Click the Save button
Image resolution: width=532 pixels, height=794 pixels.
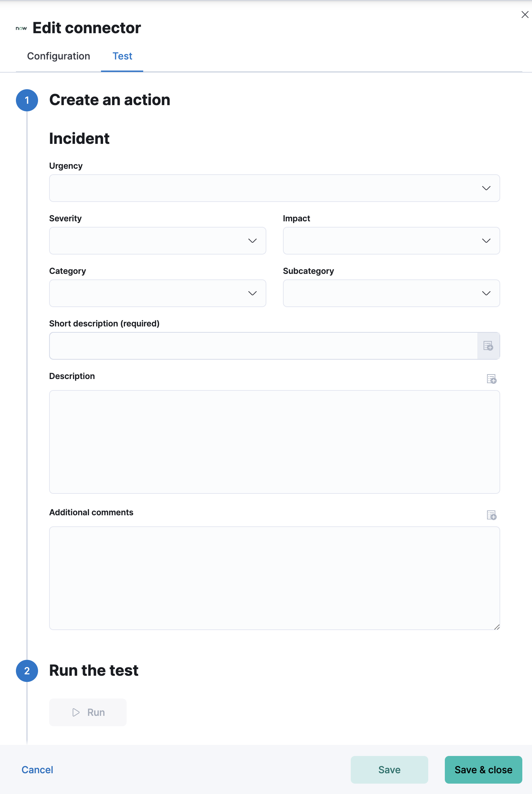(389, 770)
